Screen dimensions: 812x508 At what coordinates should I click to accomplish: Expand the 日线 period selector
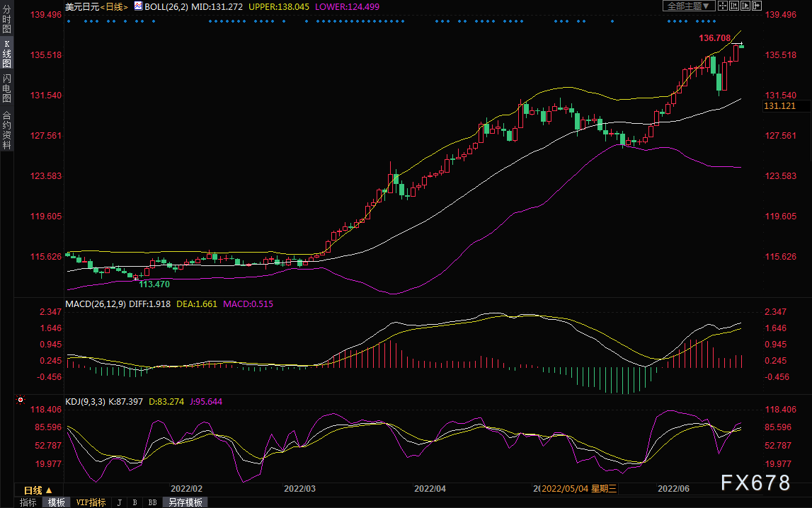click(38, 490)
